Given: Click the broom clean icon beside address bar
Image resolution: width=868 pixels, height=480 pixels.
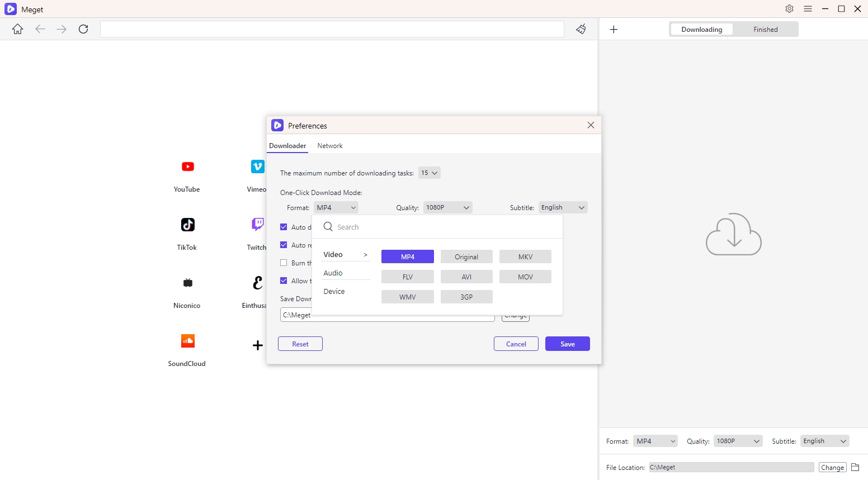Looking at the screenshot, I should click(x=581, y=29).
